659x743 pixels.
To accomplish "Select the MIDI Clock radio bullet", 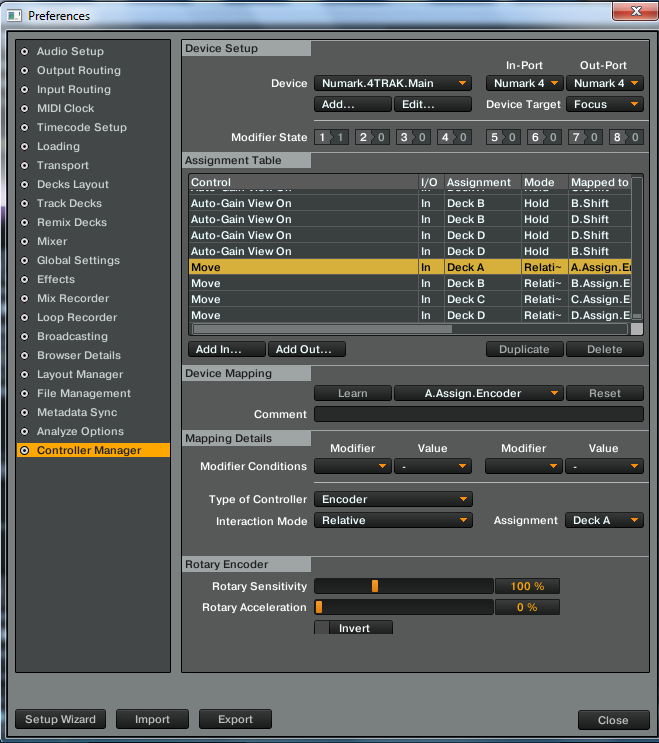I will point(25,108).
